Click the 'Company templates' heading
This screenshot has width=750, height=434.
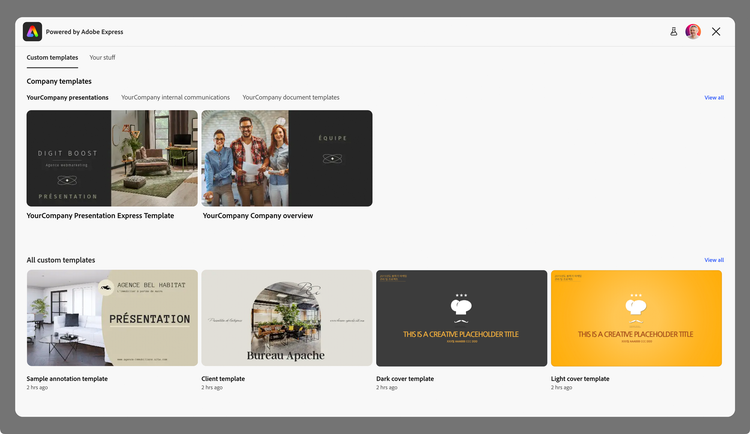[x=59, y=81]
